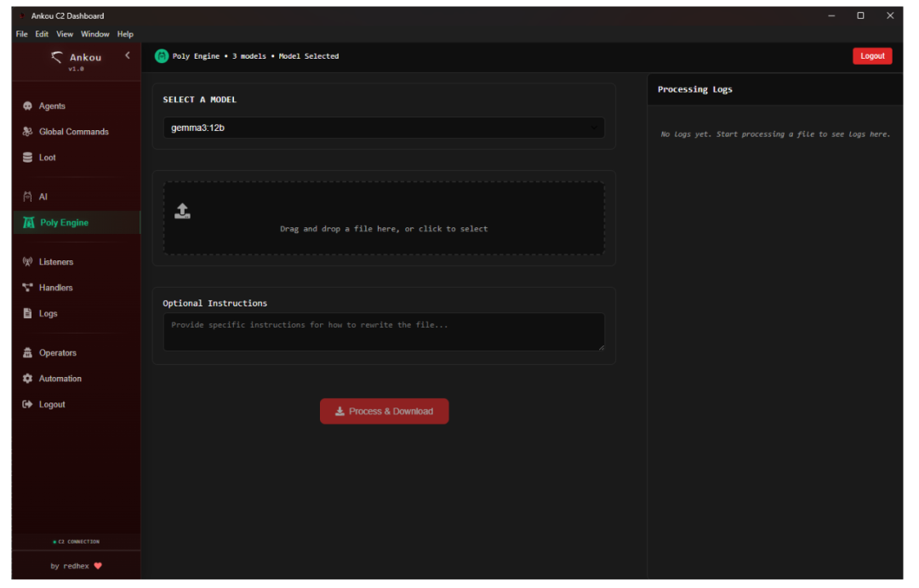This screenshot has height=588, width=919.
Task: Click the drag and drop file area
Action: coord(384,218)
